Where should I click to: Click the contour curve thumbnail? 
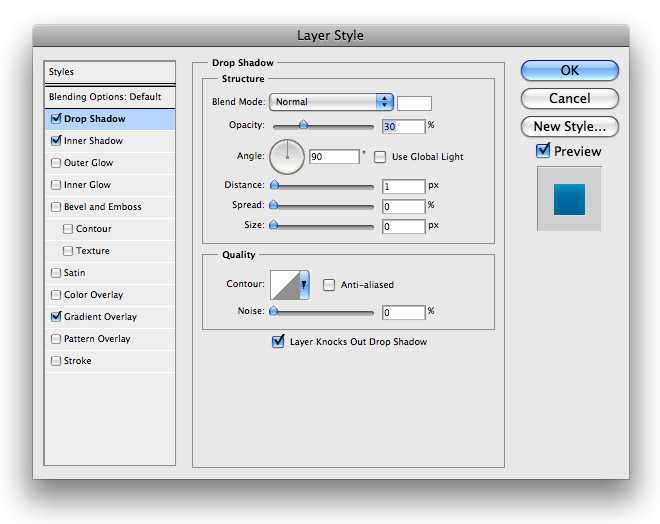pos(285,285)
